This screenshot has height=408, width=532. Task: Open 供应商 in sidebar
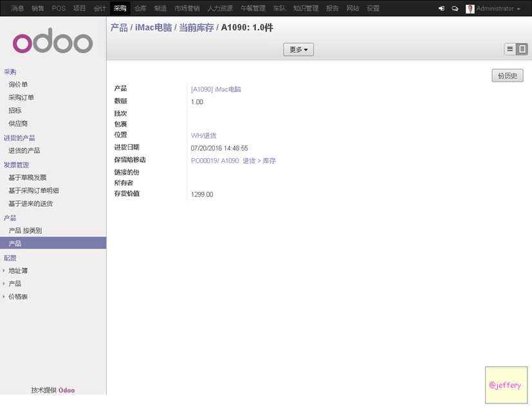[18, 123]
